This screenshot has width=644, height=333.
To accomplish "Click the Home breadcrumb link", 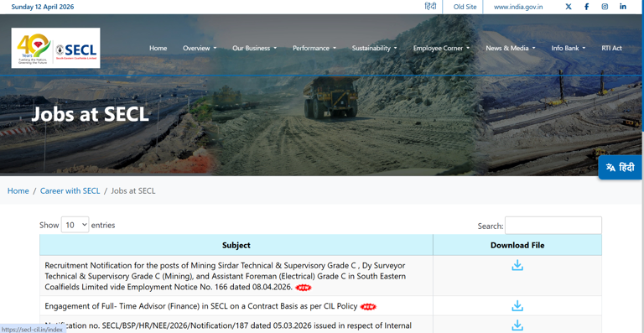I will [18, 190].
